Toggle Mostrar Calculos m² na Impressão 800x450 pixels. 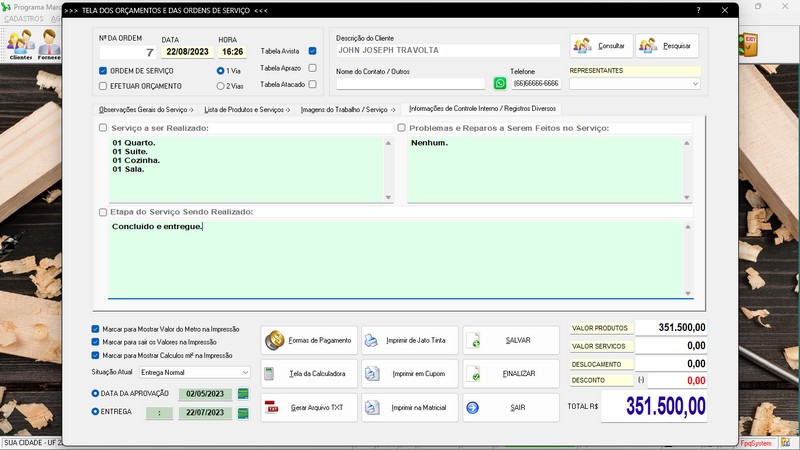95,356
